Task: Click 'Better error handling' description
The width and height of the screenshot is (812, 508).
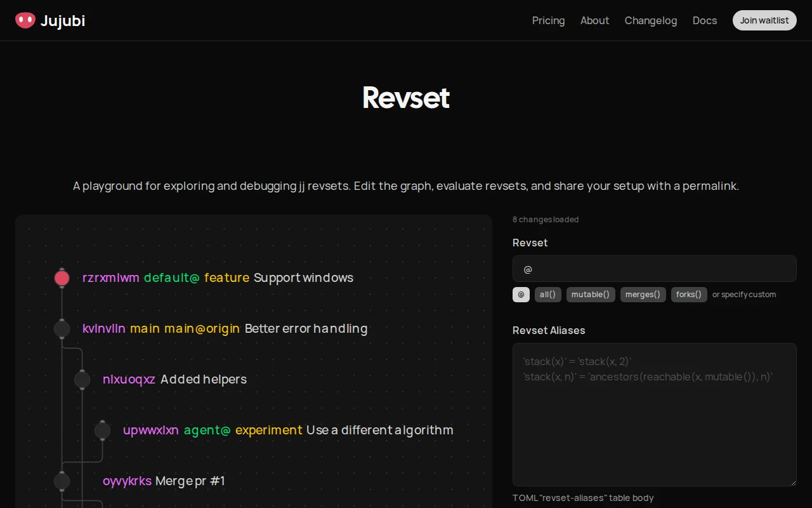Action: tap(306, 328)
